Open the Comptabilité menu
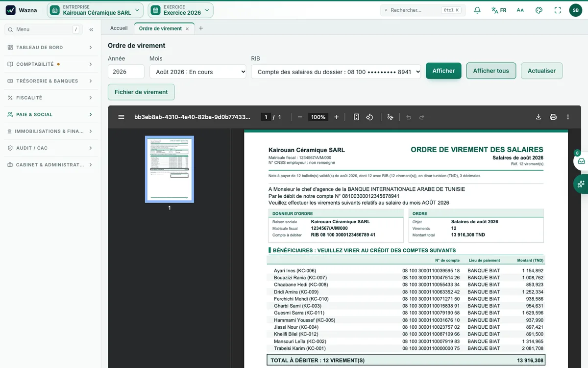Image resolution: width=588 pixels, height=368 pixels. pos(50,64)
